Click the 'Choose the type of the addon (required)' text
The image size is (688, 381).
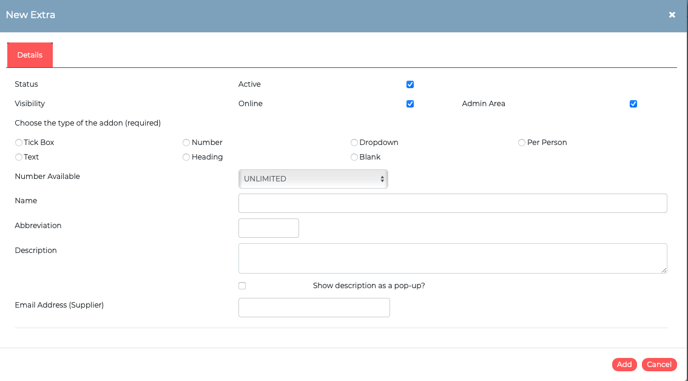click(x=88, y=123)
